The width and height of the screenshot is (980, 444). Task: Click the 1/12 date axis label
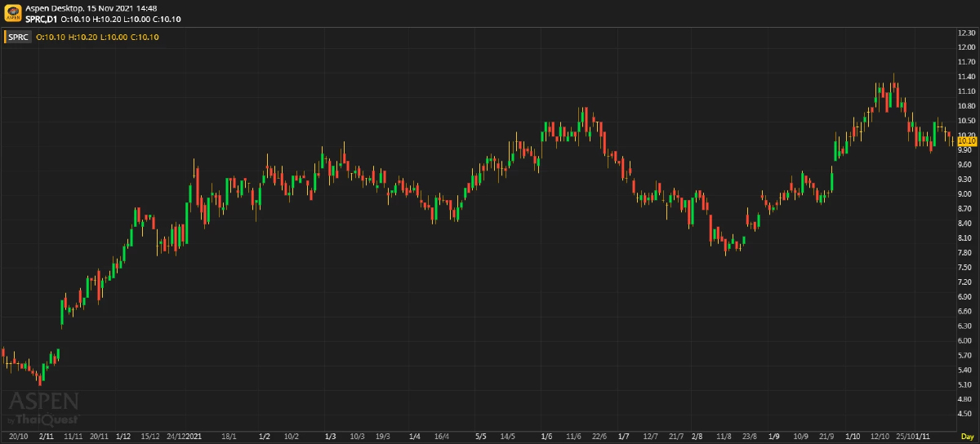pos(123,437)
